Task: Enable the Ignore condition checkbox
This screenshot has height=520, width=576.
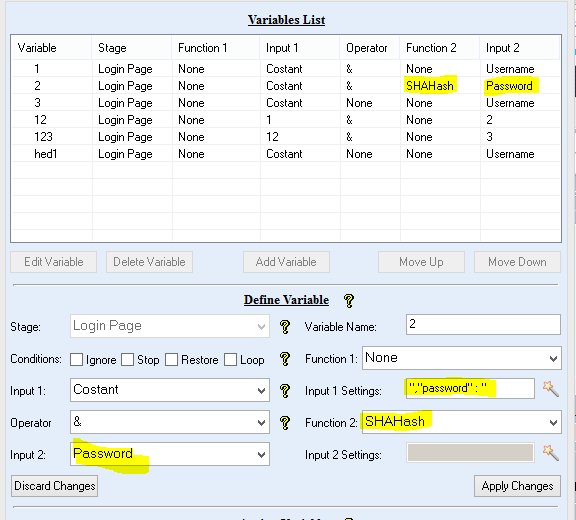Action: click(76, 360)
